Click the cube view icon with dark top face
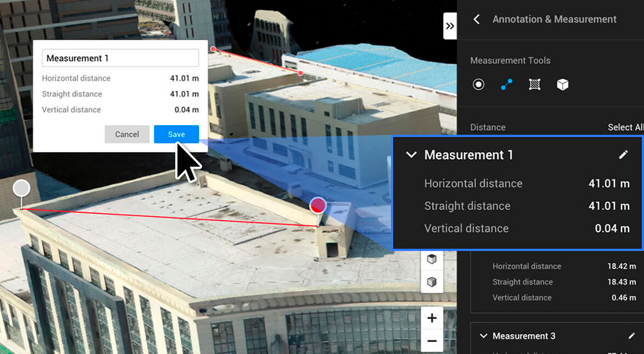Viewport: 644px width, 354px height. pyautogui.click(x=431, y=259)
